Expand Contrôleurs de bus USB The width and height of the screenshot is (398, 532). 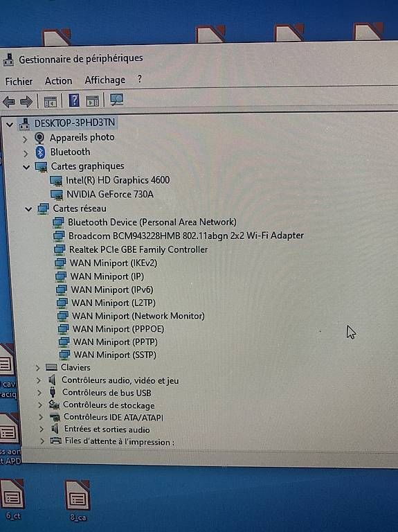(39, 393)
